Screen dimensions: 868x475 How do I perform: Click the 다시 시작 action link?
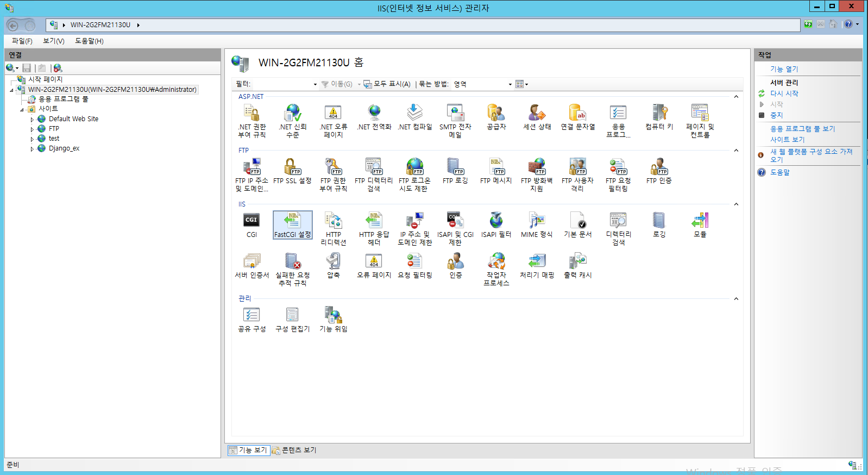(x=784, y=93)
